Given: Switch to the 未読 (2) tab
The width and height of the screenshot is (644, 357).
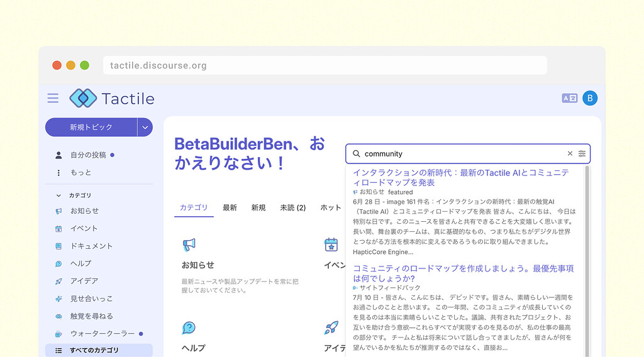Looking at the screenshot, I should pos(292,207).
